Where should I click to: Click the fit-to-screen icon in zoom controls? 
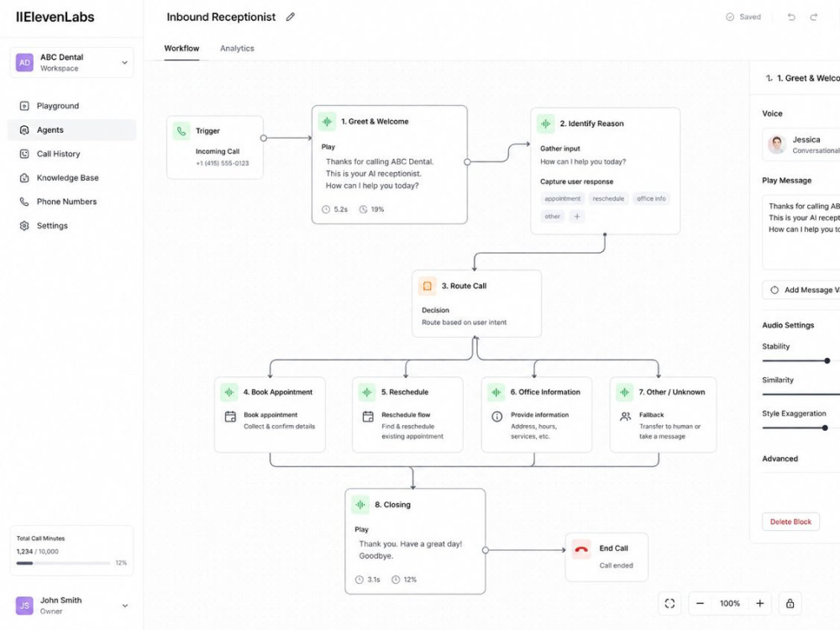point(669,604)
